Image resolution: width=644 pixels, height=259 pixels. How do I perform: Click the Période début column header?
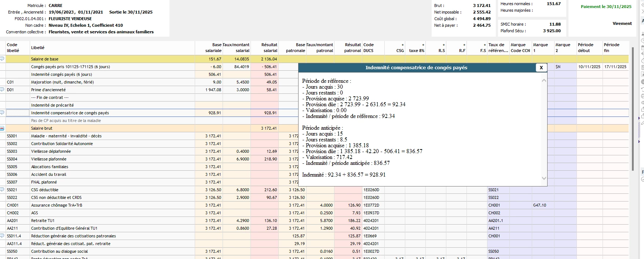point(585,48)
